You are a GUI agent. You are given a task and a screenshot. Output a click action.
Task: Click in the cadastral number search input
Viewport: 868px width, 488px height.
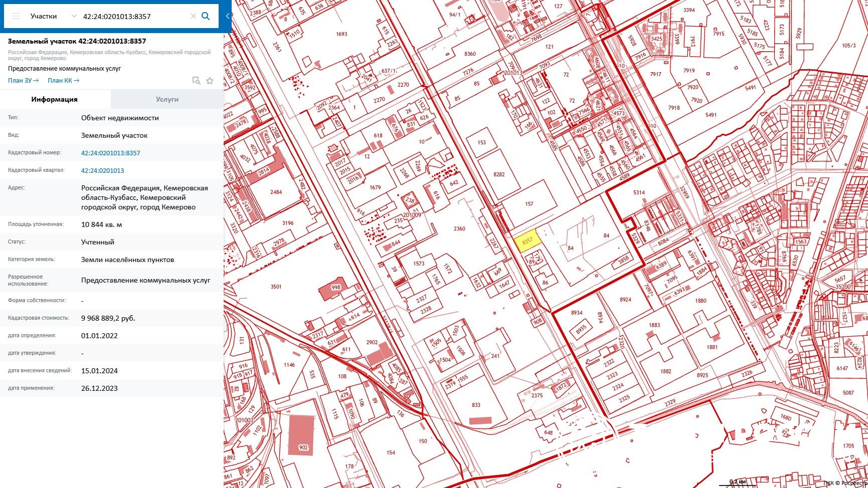click(133, 16)
